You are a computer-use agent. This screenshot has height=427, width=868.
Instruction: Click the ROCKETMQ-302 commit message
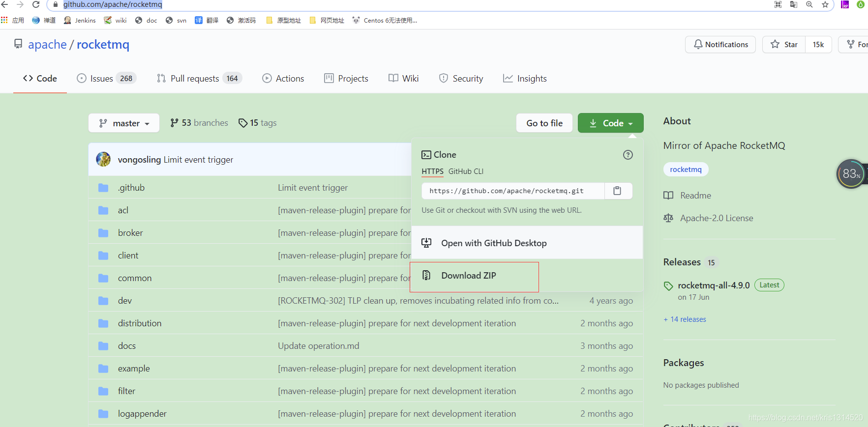tap(418, 301)
